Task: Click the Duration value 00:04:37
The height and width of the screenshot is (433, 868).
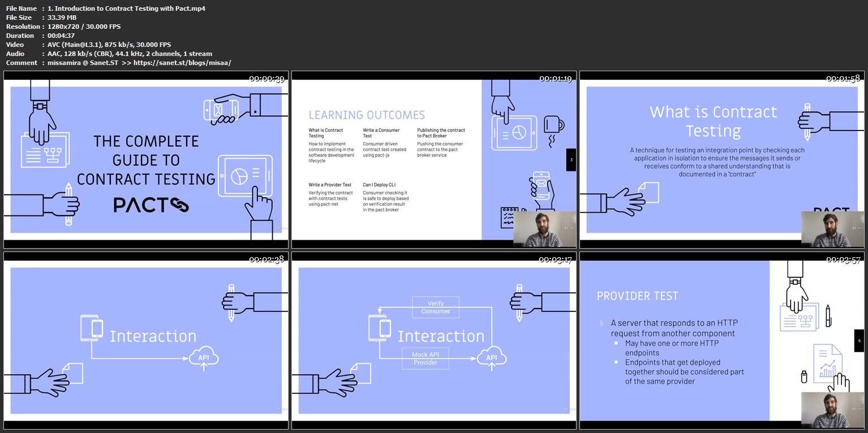Action: click(61, 36)
